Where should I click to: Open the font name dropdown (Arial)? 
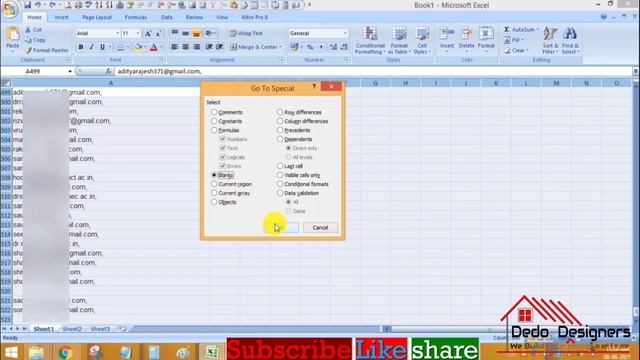tap(117, 33)
